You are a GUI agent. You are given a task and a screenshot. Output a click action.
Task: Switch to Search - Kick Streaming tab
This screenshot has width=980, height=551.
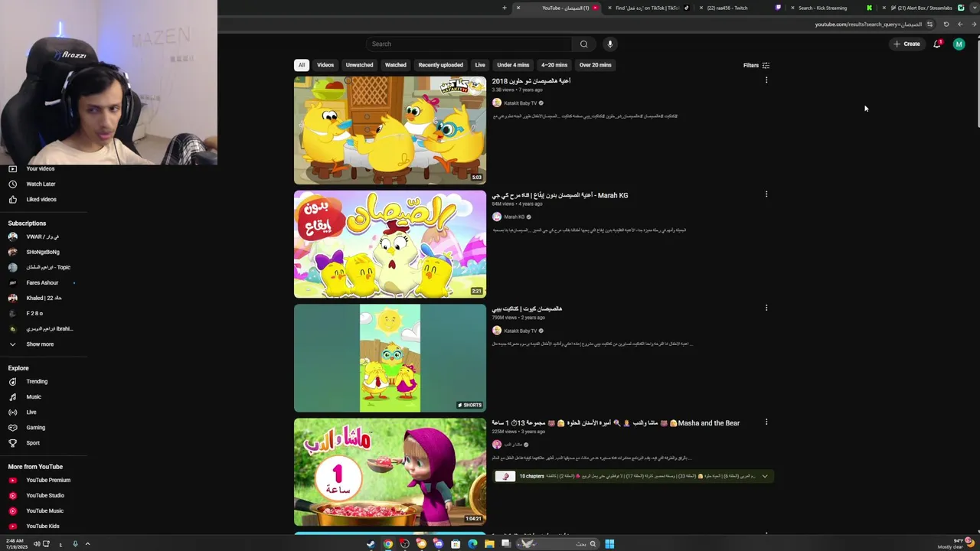coord(831,8)
